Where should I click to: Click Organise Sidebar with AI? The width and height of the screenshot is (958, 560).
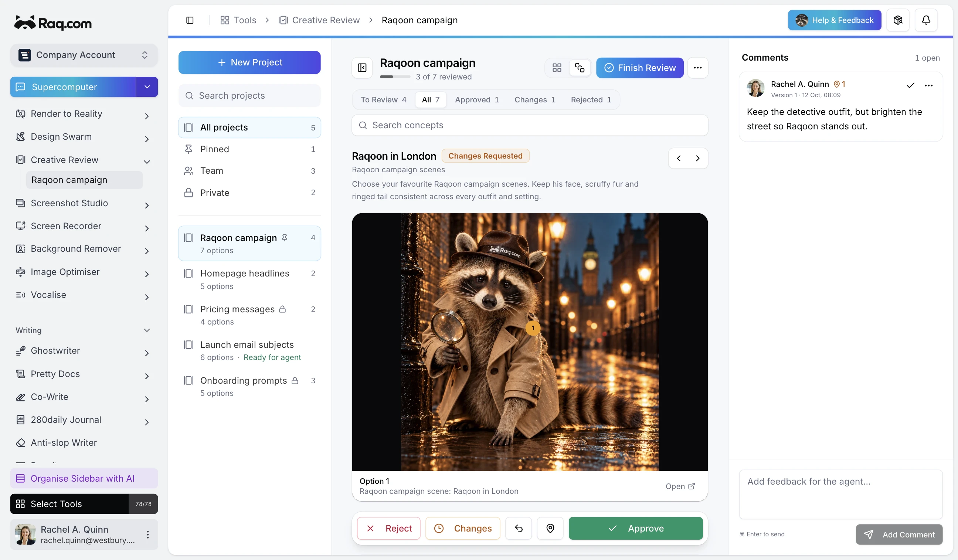[x=84, y=478]
